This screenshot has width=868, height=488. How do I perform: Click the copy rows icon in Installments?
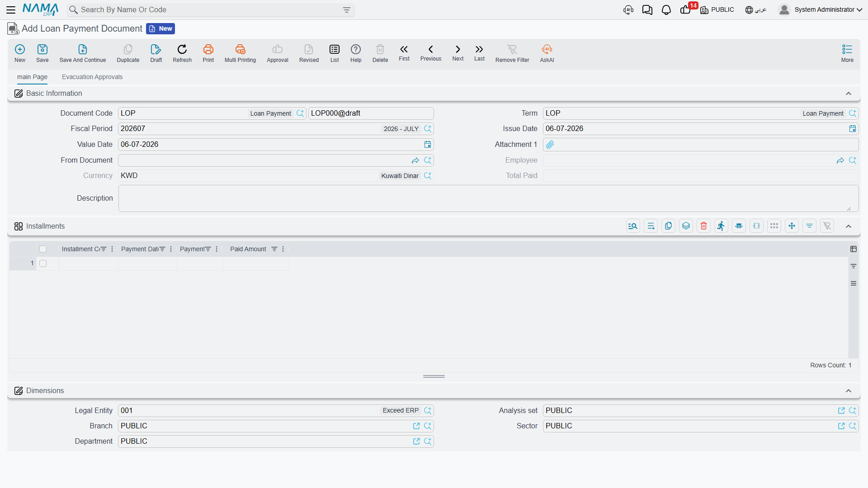(x=669, y=226)
